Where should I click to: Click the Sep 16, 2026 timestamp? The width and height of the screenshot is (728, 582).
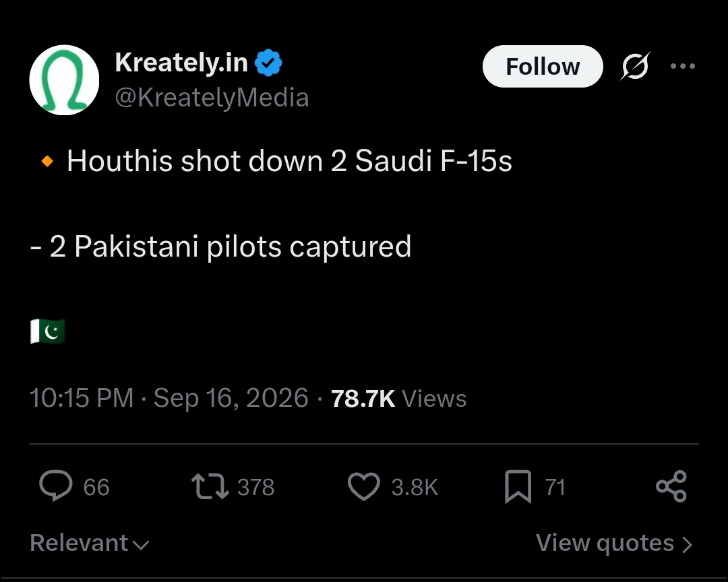coord(231,398)
